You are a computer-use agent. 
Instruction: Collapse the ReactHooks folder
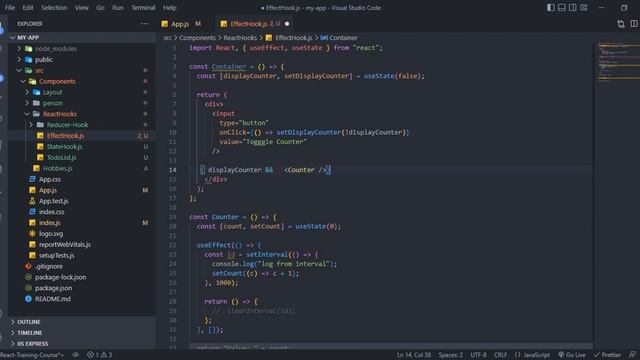pos(82,114)
